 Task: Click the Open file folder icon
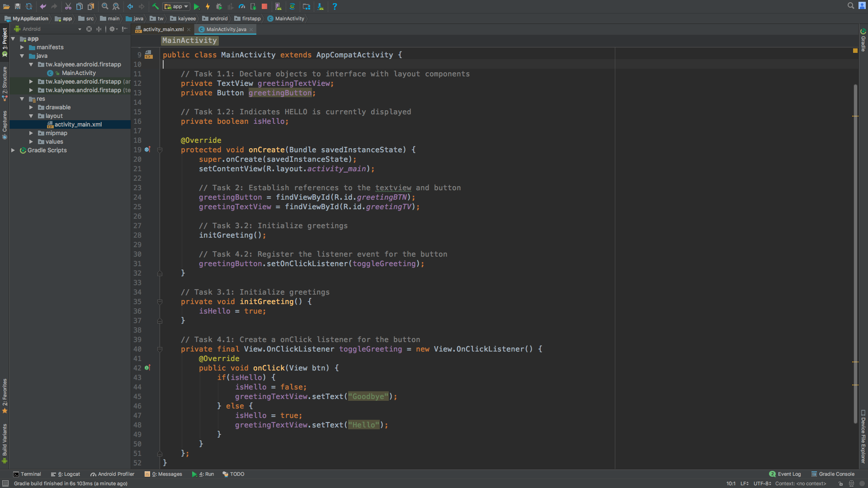(x=6, y=6)
